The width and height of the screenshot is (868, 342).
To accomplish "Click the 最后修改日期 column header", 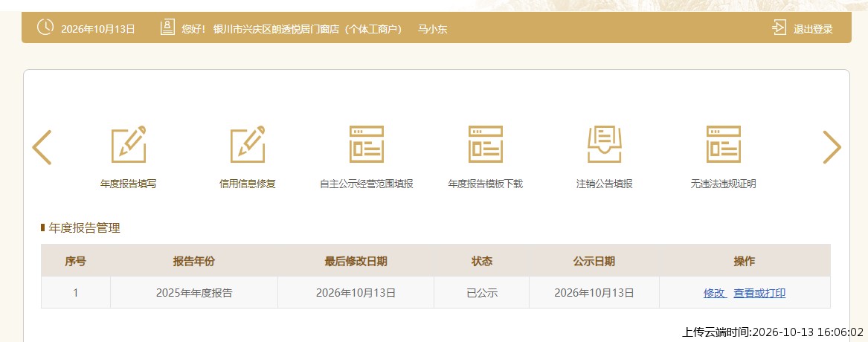I will [356, 261].
